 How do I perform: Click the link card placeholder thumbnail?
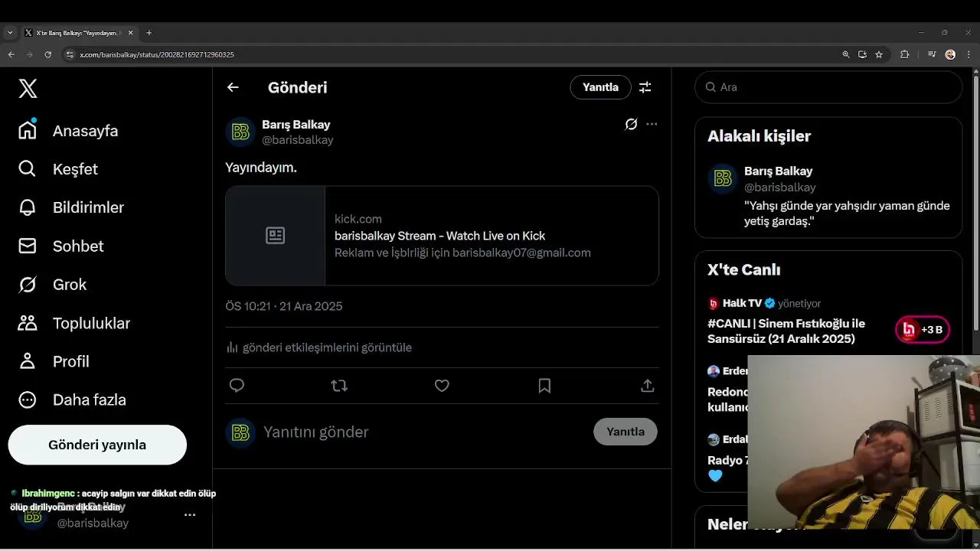click(276, 236)
